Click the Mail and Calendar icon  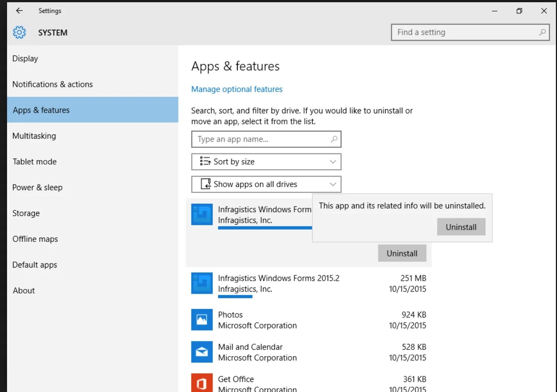tap(202, 352)
